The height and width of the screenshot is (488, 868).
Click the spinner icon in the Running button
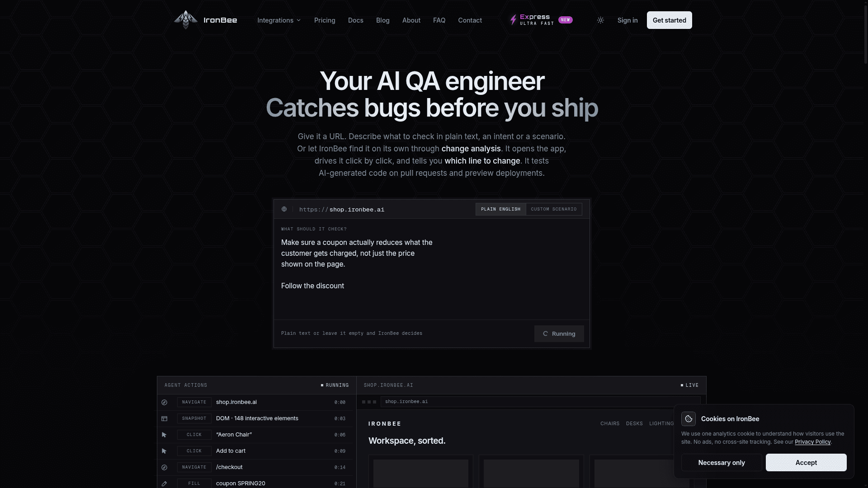click(x=546, y=334)
